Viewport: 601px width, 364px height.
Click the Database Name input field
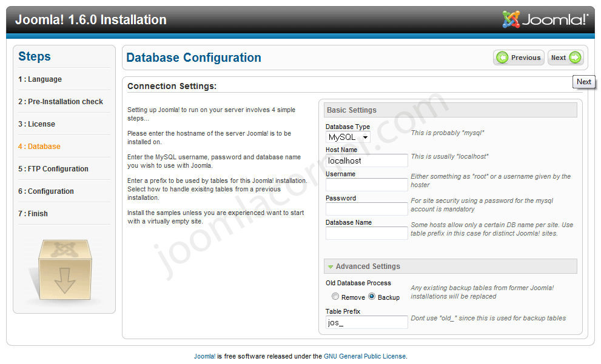point(366,233)
